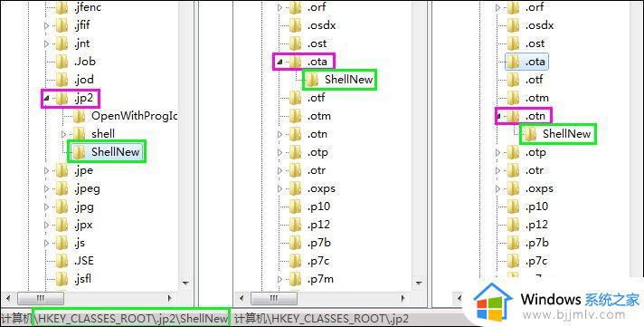Collapse the expanded .ota key
Viewport: 644px width, 327px height.
pos(280,62)
